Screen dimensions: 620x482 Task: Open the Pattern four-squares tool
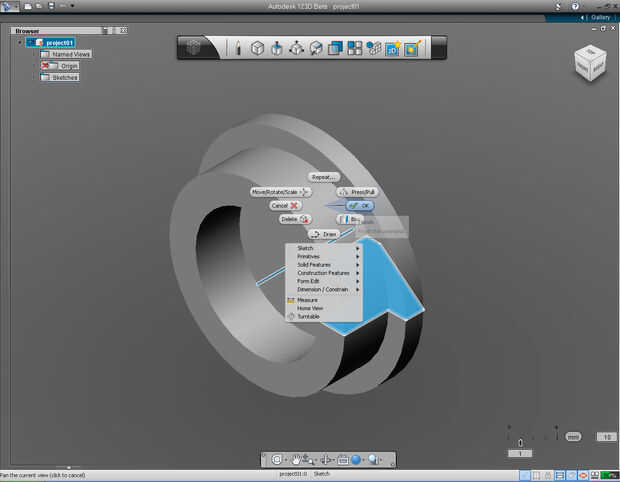pos(355,48)
